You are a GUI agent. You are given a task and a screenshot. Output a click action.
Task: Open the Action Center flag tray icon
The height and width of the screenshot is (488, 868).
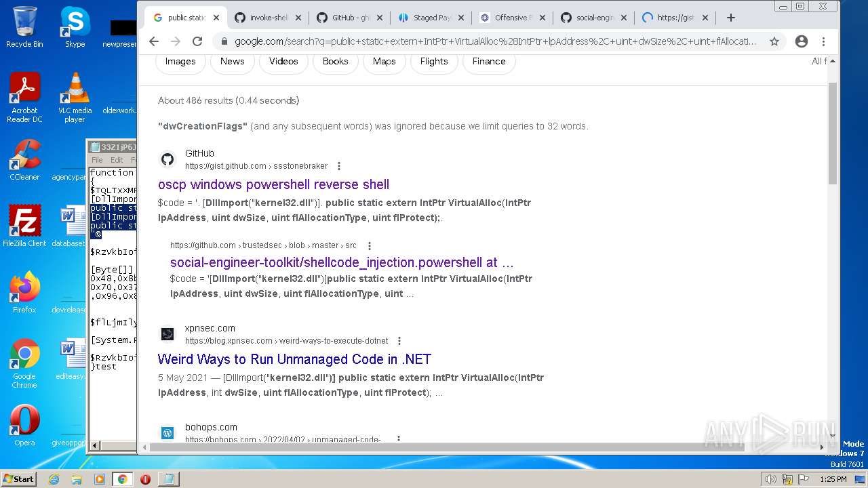tap(803, 479)
